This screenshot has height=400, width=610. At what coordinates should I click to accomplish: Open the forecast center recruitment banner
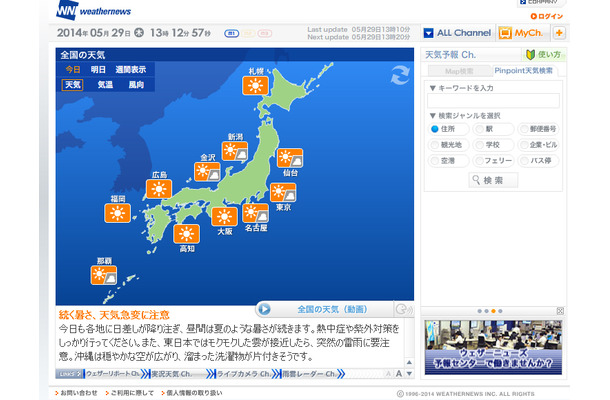coord(493,347)
